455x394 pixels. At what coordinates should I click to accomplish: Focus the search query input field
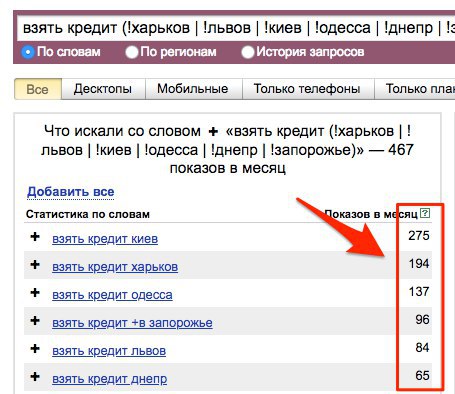[x=236, y=28]
